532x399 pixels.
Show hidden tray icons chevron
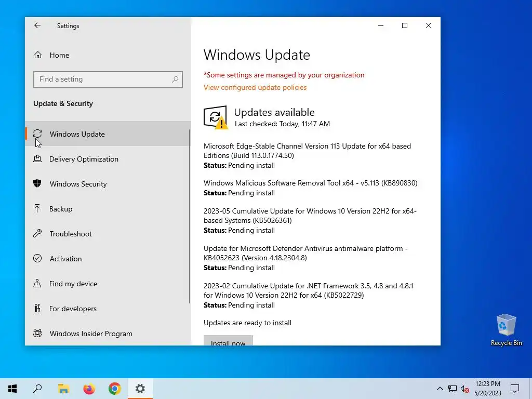[440, 389]
